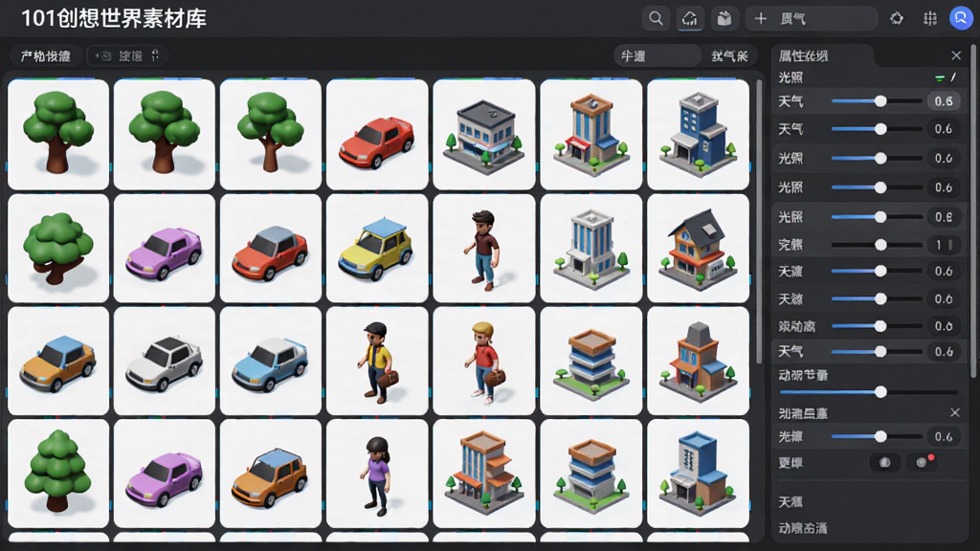Toggle the round button with red dot
Viewport: 980px width, 551px height.
tap(922, 462)
